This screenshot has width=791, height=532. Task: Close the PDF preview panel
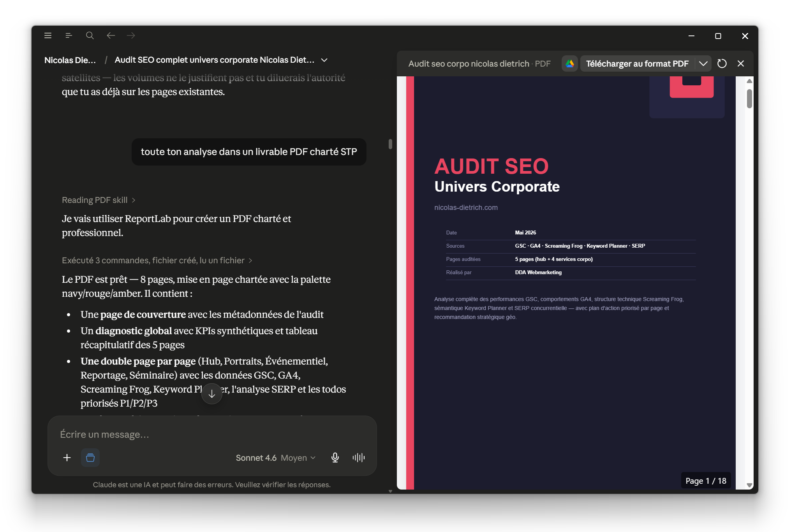(741, 63)
